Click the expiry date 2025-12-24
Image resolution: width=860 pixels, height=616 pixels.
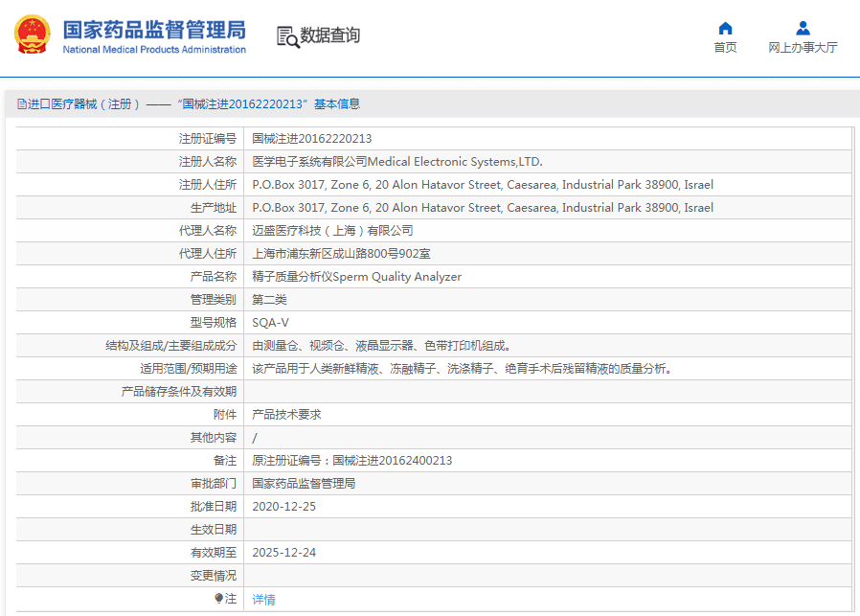pos(283,553)
